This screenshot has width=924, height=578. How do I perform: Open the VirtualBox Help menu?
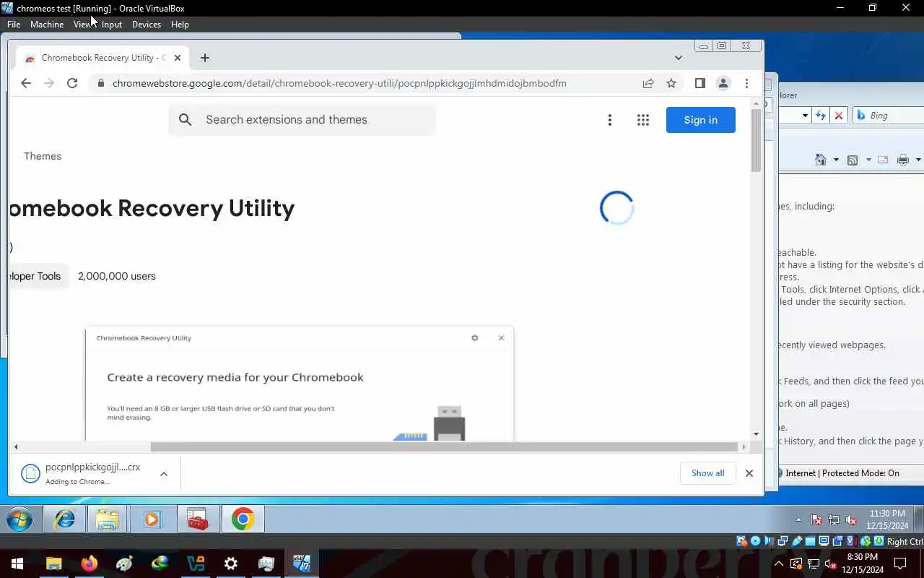pos(180,25)
